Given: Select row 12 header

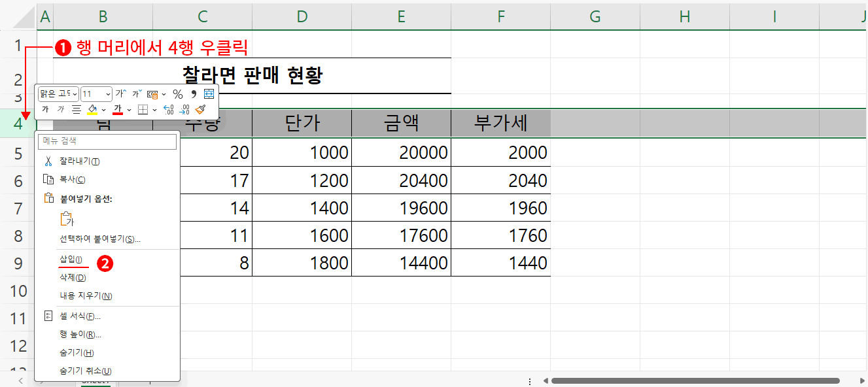Looking at the screenshot, I should coord(18,345).
